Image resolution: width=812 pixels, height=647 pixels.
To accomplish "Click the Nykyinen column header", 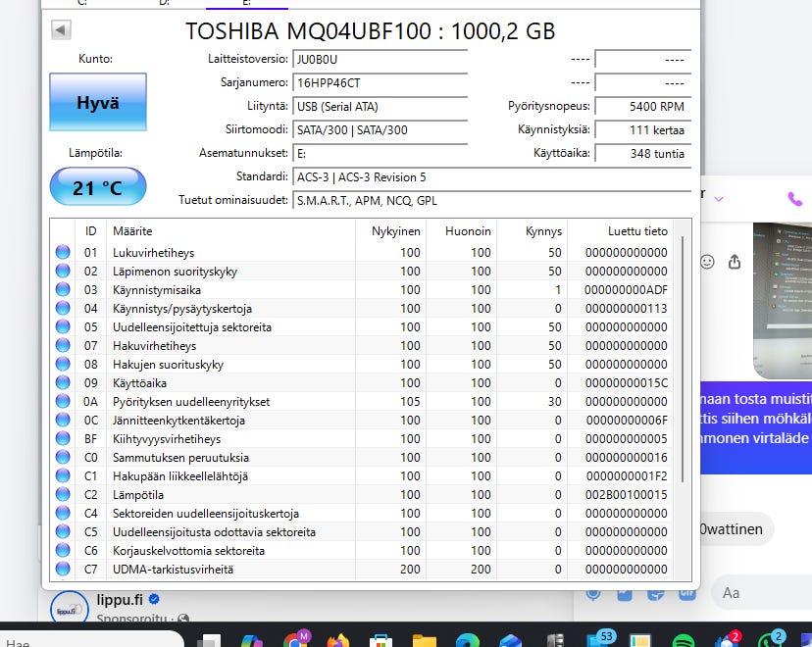I will 391,230.
